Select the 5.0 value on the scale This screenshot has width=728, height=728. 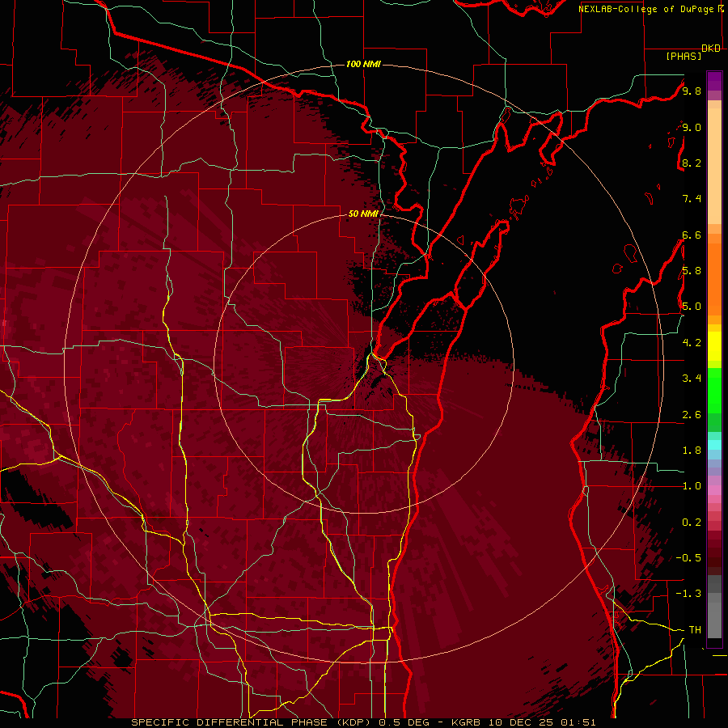click(692, 307)
